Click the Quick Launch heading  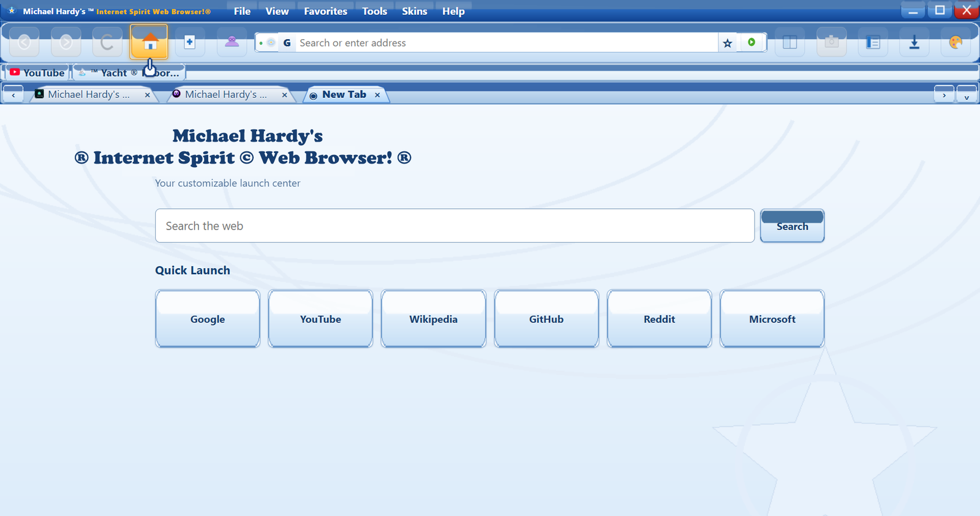point(192,271)
